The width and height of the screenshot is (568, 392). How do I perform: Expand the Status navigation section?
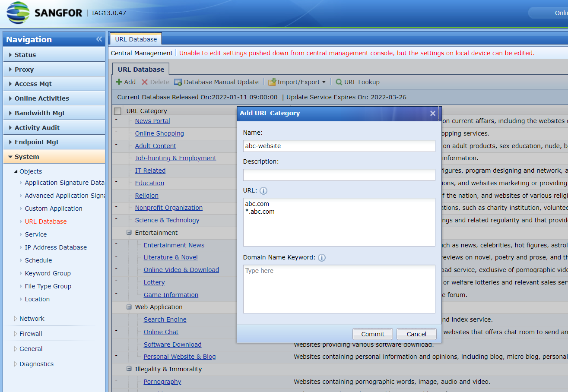point(54,55)
